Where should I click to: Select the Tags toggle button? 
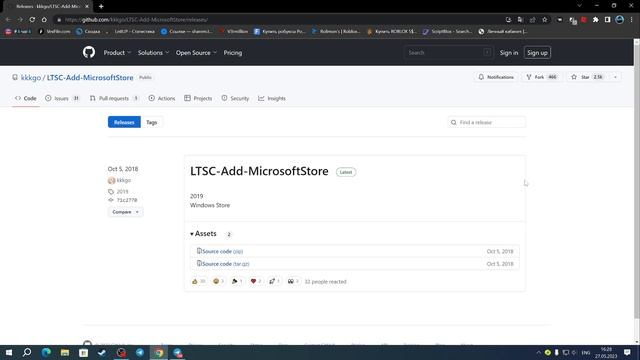(151, 122)
